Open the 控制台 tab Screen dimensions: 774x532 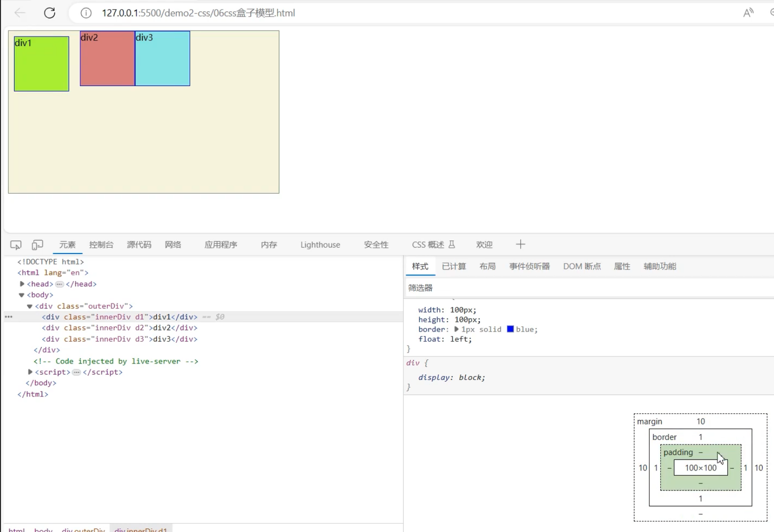coord(101,245)
